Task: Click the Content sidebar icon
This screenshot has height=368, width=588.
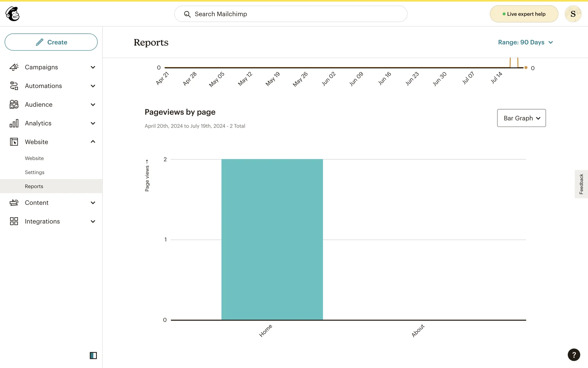Action: [x=14, y=203]
